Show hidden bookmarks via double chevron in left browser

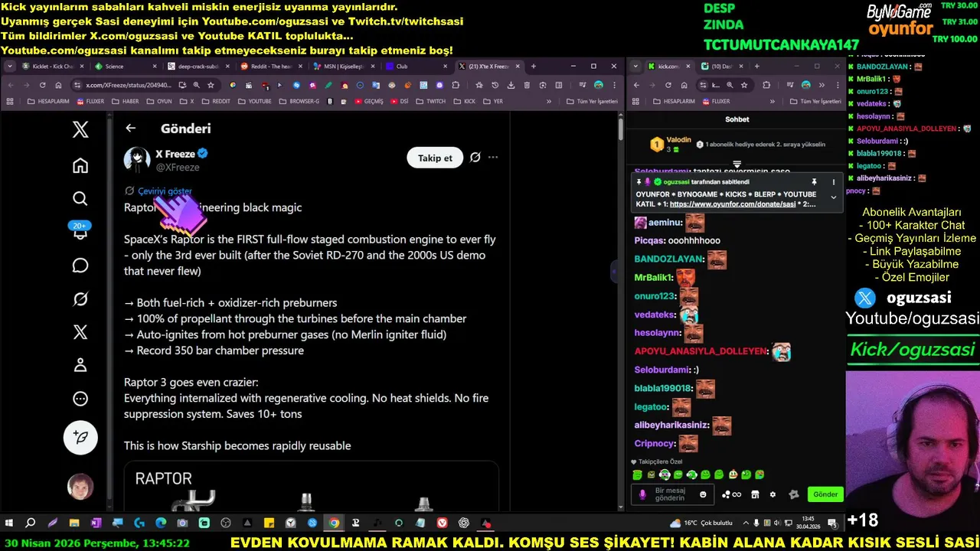pyautogui.click(x=548, y=101)
